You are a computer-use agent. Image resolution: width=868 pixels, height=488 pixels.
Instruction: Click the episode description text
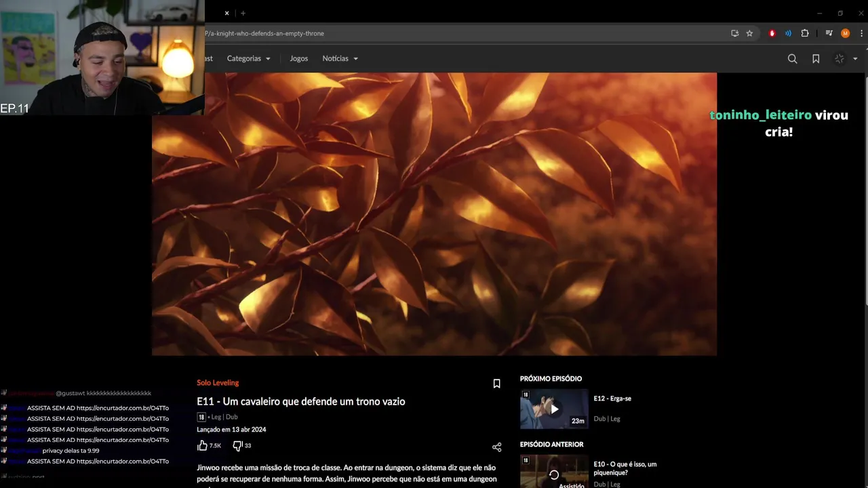click(347, 473)
